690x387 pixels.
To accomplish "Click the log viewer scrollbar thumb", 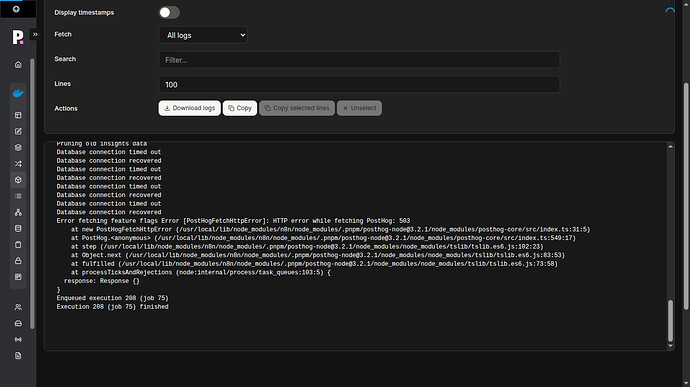I will (670, 321).
